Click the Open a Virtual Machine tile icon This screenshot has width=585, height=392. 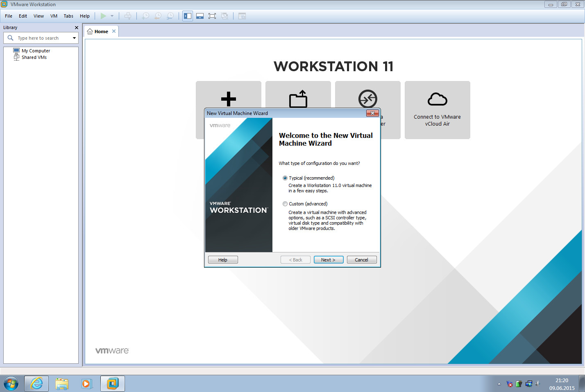[298, 99]
